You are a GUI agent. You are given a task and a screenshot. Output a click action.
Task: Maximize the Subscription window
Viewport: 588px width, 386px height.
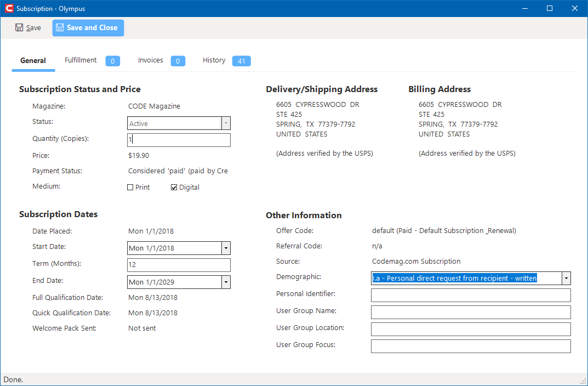pos(550,8)
